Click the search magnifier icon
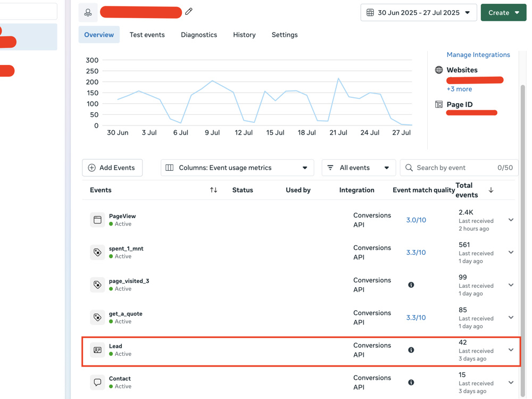This screenshot has width=532, height=399. point(409,168)
